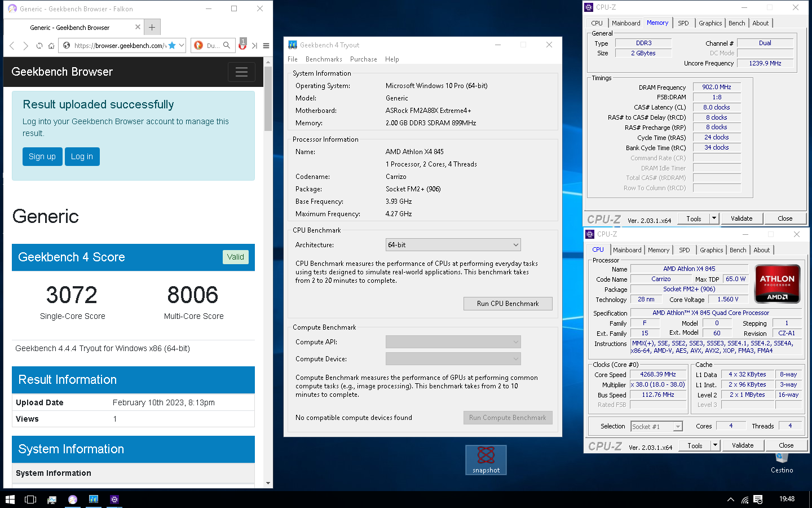Click single-core score 3072
The height and width of the screenshot is (508, 812).
click(72, 295)
